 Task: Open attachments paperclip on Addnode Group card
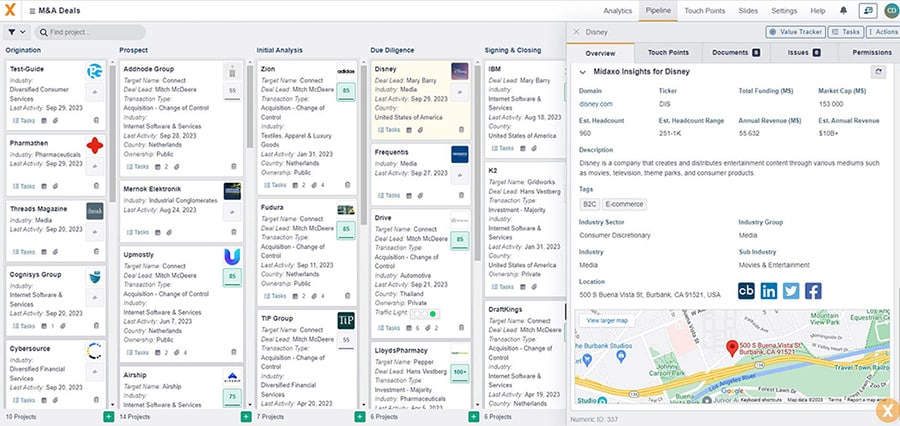(x=177, y=166)
